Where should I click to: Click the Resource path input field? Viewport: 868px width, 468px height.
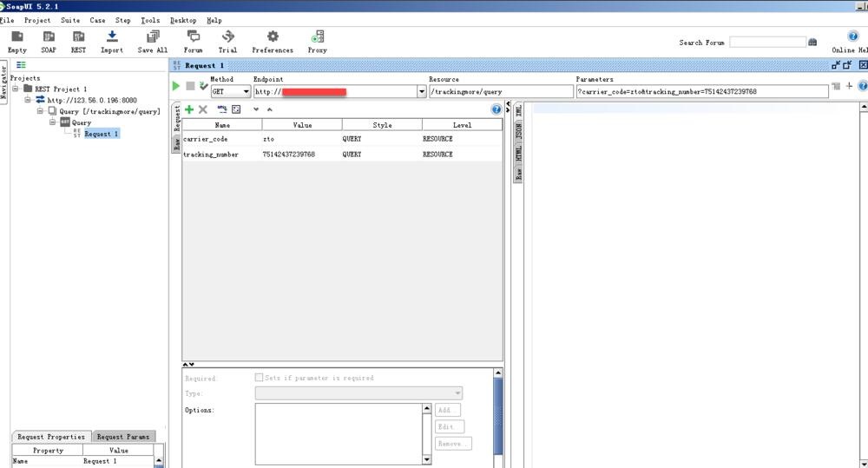pyautogui.click(x=501, y=91)
